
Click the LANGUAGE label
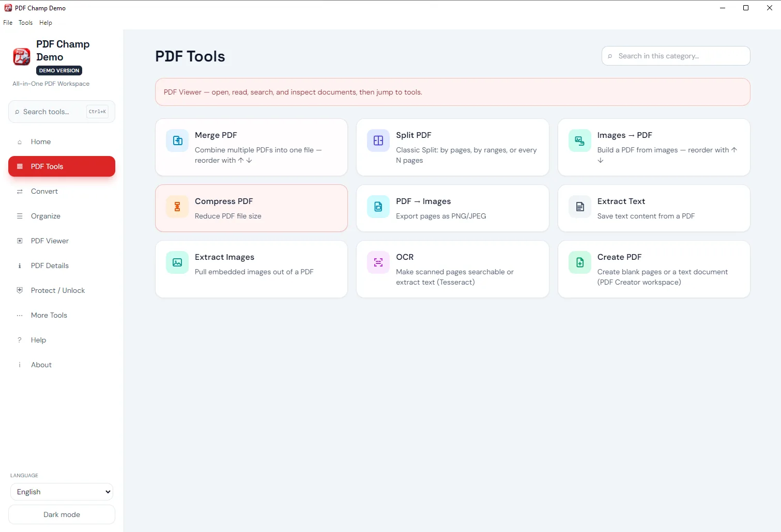[24, 475]
